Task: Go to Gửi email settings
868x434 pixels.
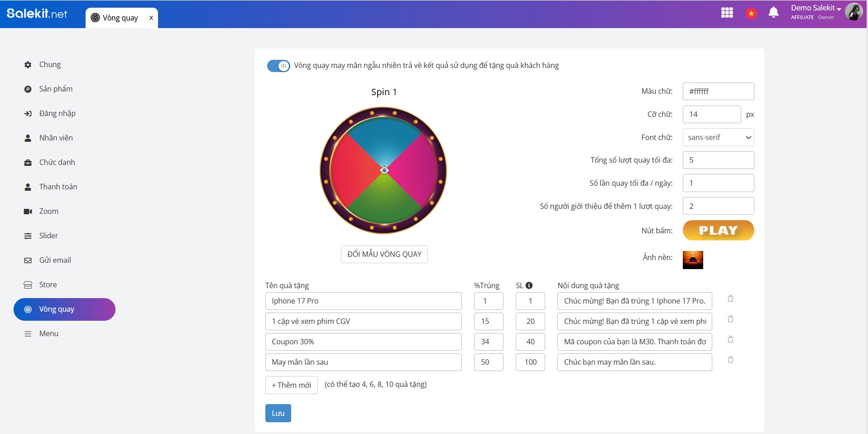Action: pyautogui.click(x=55, y=260)
